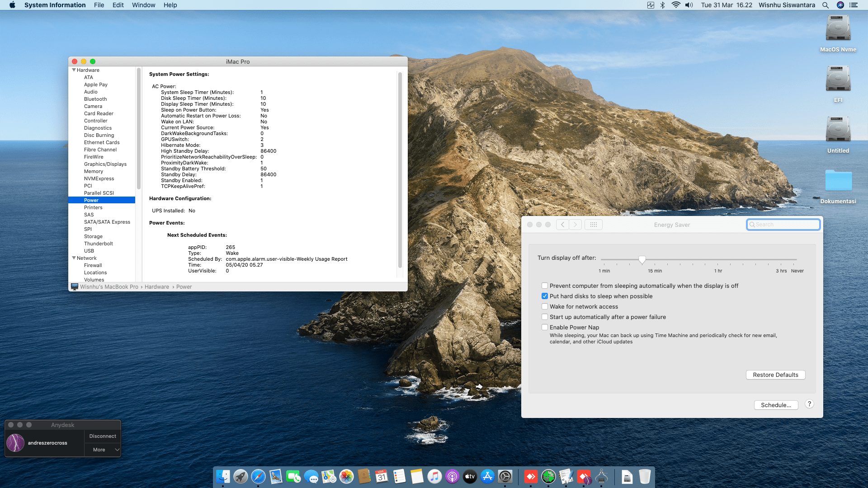Open Notes from the Dock
The width and height of the screenshot is (868, 488).
point(417,476)
